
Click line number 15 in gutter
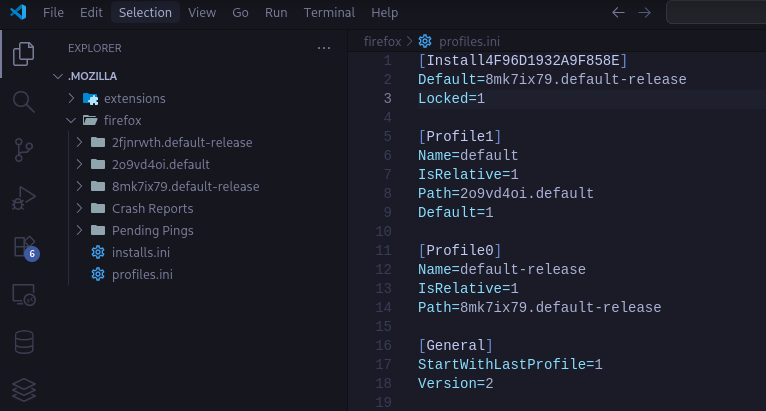383,326
